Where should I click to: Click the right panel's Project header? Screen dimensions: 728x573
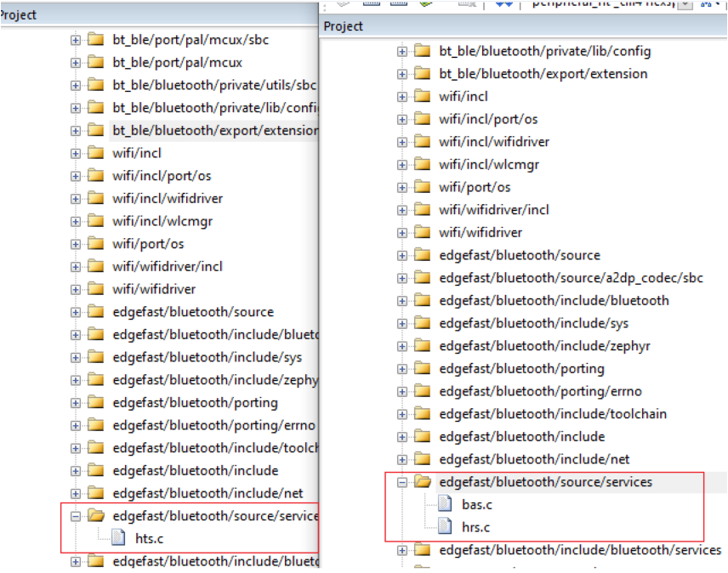(x=344, y=26)
